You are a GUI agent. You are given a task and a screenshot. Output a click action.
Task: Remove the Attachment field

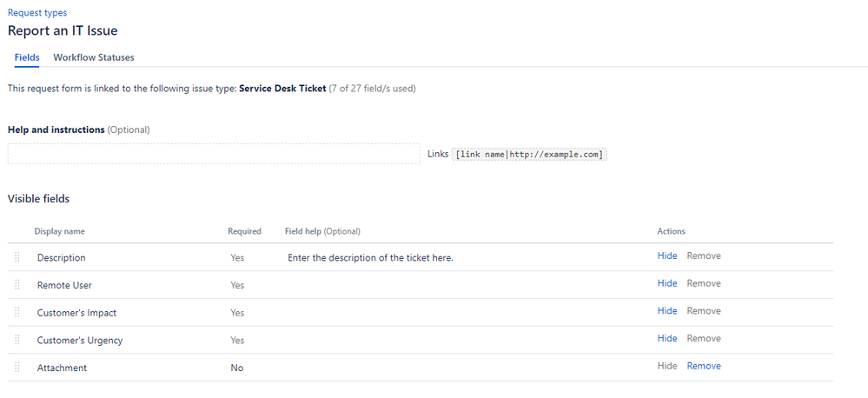[x=704, y=366]
